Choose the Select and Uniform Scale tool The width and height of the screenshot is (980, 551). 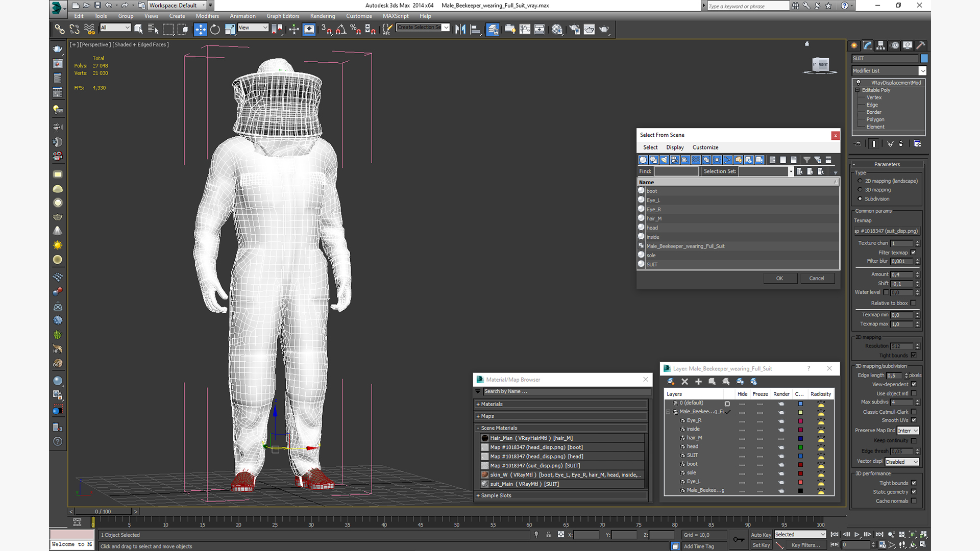pyautogui.click(x=230, y=30)
